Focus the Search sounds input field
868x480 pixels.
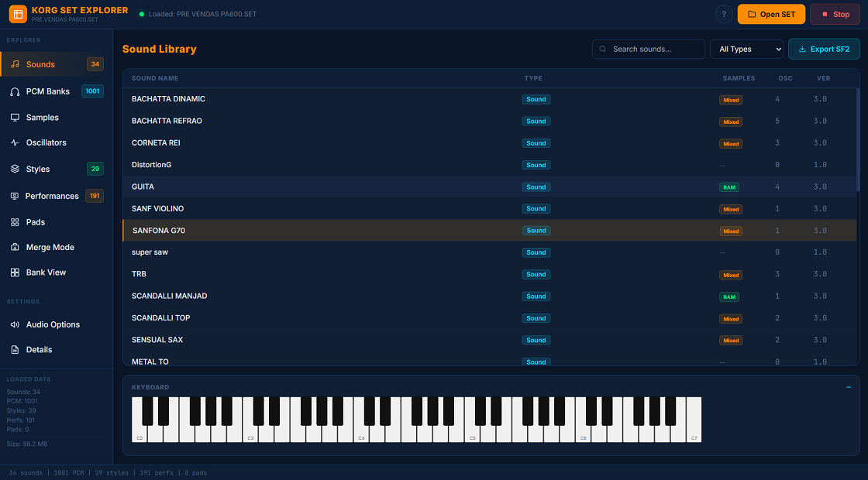649,50
